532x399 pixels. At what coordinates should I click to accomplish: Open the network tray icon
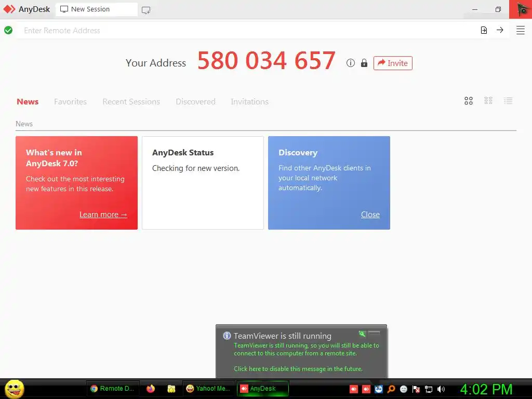click(x=429, y=389)
